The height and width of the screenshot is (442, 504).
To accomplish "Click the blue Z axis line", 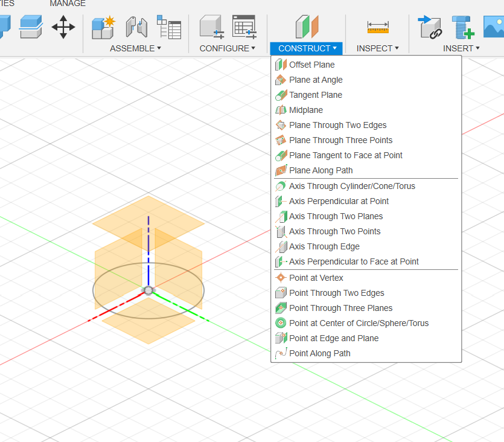I will tap(148, 251).
